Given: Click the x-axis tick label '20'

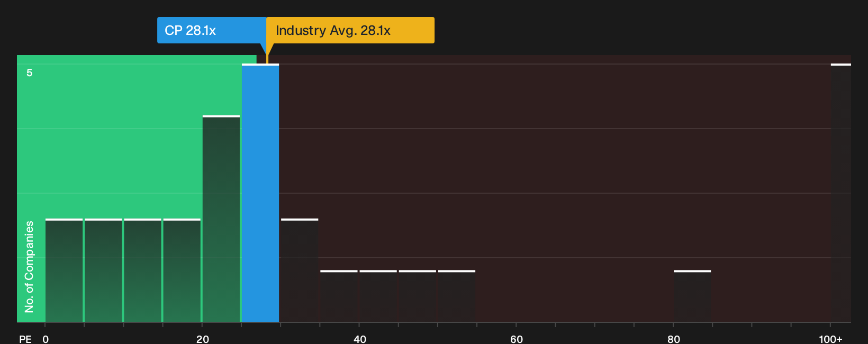Looking at the screenshot, I should pyautogui.click(x=203, y=339).
